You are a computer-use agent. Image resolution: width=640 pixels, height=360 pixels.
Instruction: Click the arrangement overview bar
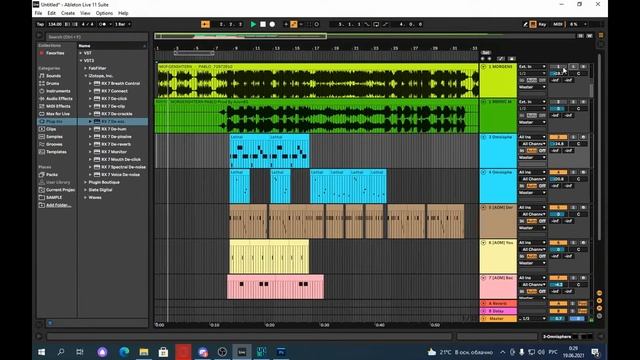(365, 36)
